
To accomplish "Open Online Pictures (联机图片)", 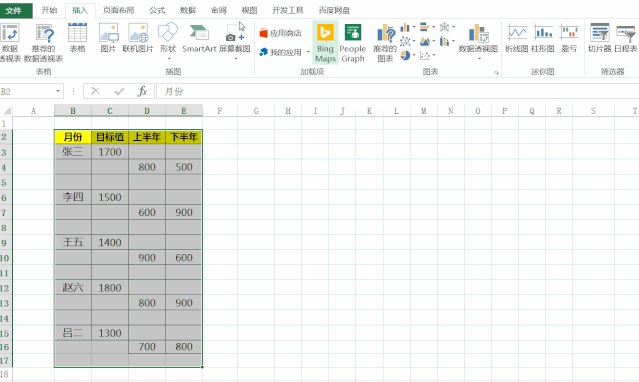I will (x=138, y=38).
